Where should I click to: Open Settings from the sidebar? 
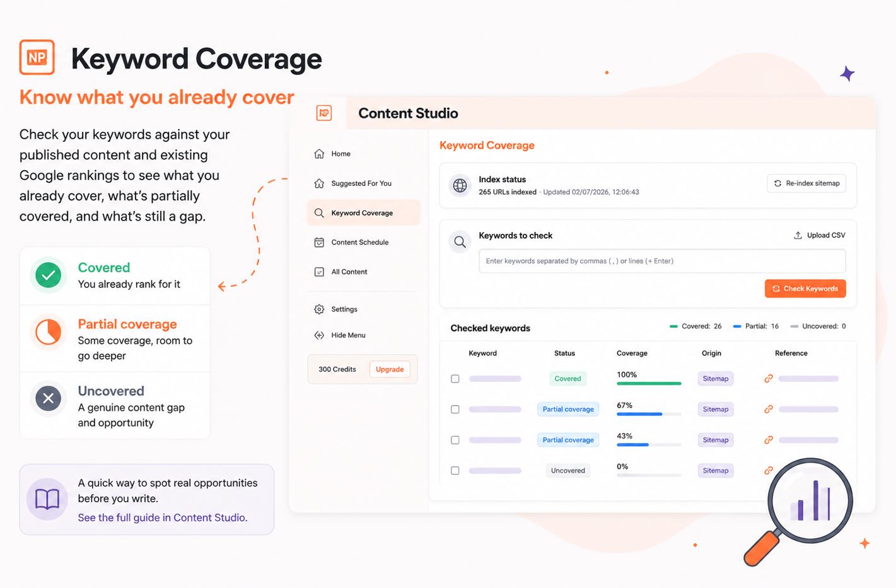click(363, 309)
